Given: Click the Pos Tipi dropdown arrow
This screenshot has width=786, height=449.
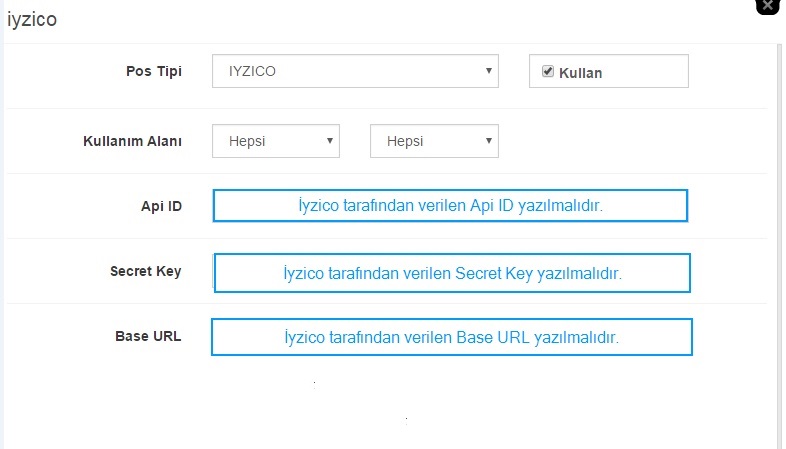Looking at the screenshot, I should (x=489, y=71).
